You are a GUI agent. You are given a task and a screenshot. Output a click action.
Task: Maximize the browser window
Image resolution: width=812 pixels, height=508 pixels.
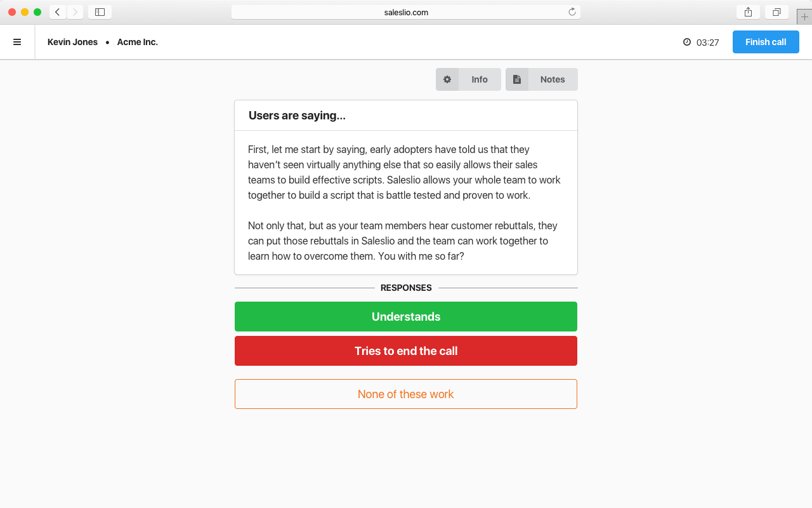(x=37, y=12)
